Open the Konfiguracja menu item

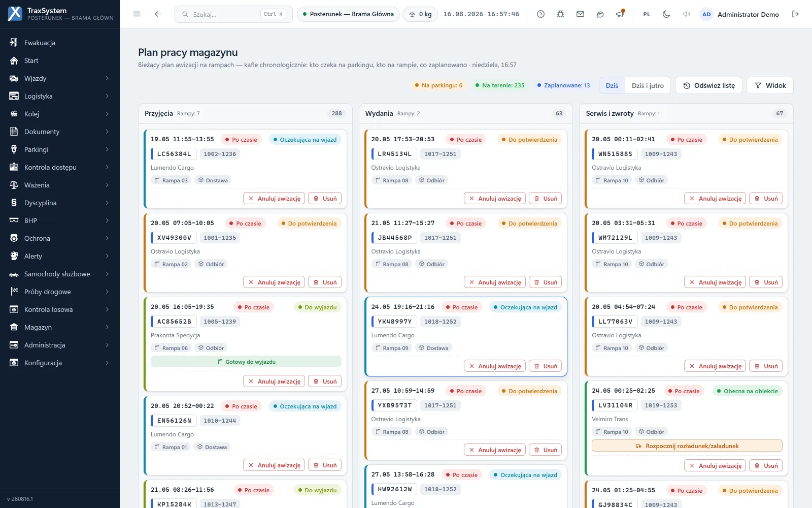(60, 363)
